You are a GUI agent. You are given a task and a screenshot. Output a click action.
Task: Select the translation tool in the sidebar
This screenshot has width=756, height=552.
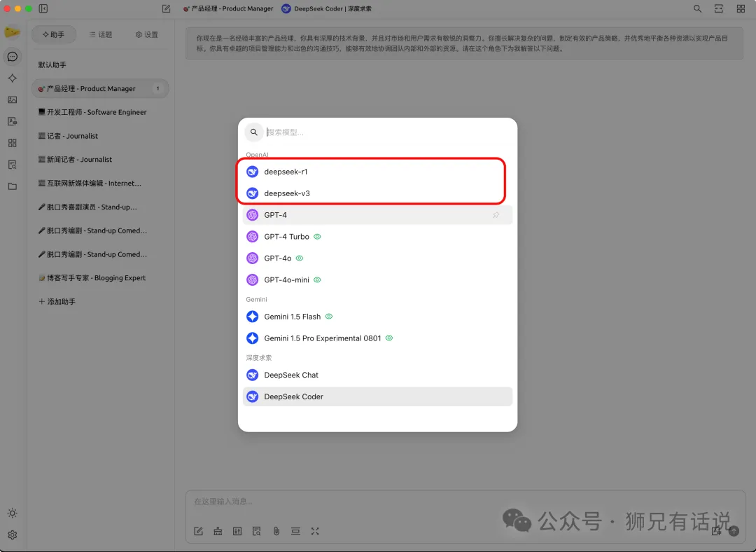(x=12, y=120)
